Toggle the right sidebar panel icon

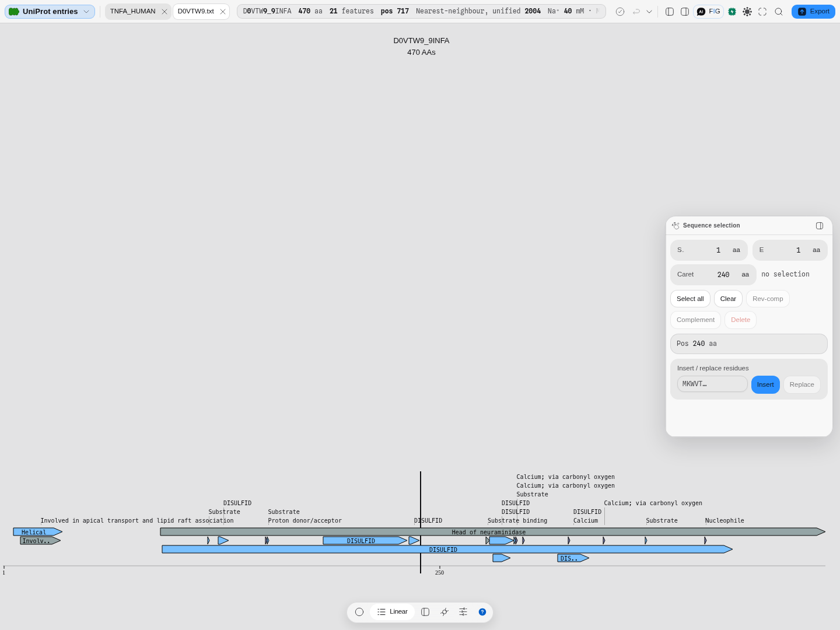[685, 12]
